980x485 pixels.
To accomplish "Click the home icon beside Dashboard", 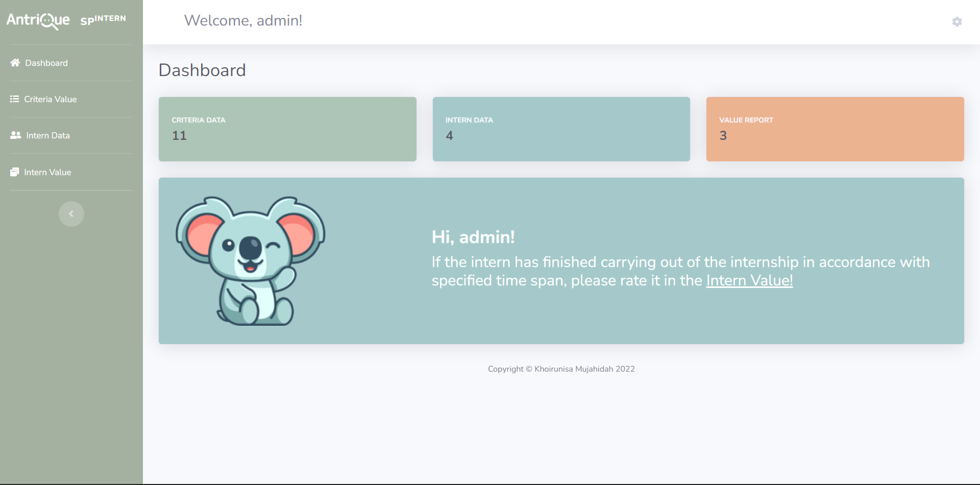I will click(15, 62).
